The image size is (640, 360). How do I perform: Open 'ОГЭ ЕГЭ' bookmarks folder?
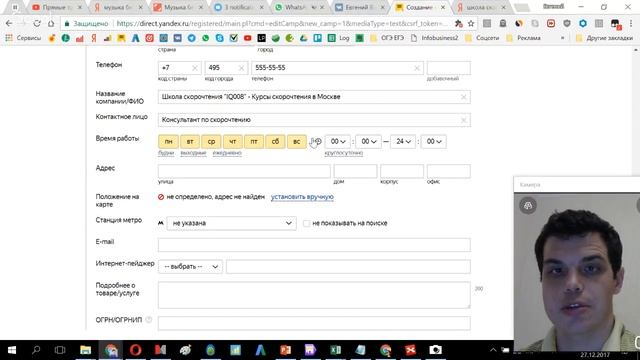coord(387,38)
